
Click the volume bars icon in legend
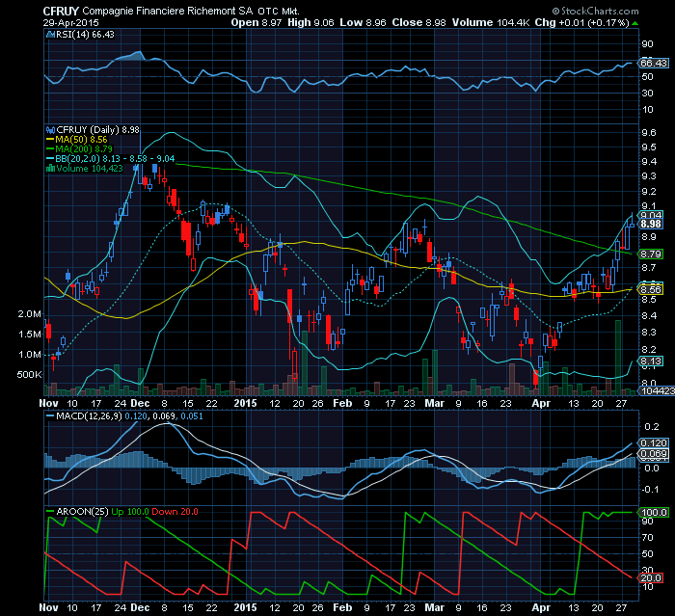coord(51,169)
